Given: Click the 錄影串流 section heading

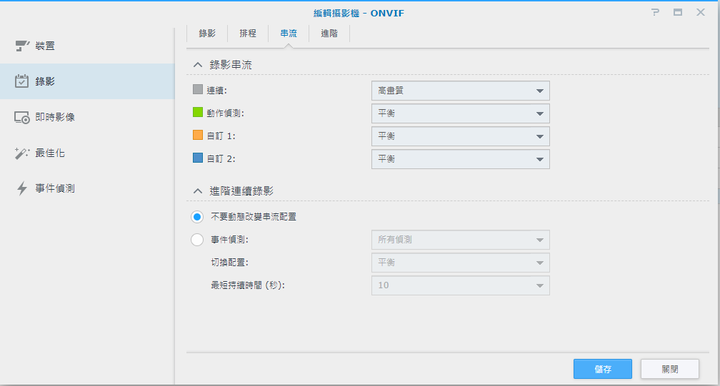Looking at the screenshot, I should coord(231,65).
